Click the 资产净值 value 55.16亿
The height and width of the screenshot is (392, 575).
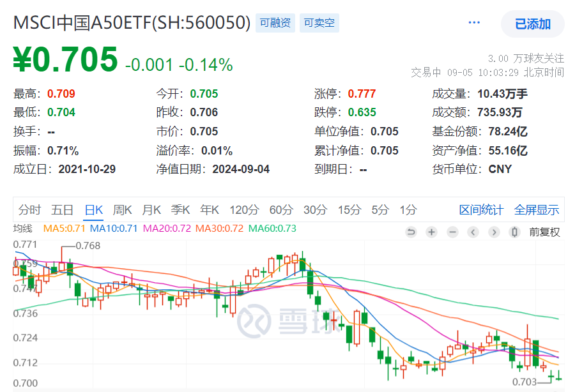point(508,150)
